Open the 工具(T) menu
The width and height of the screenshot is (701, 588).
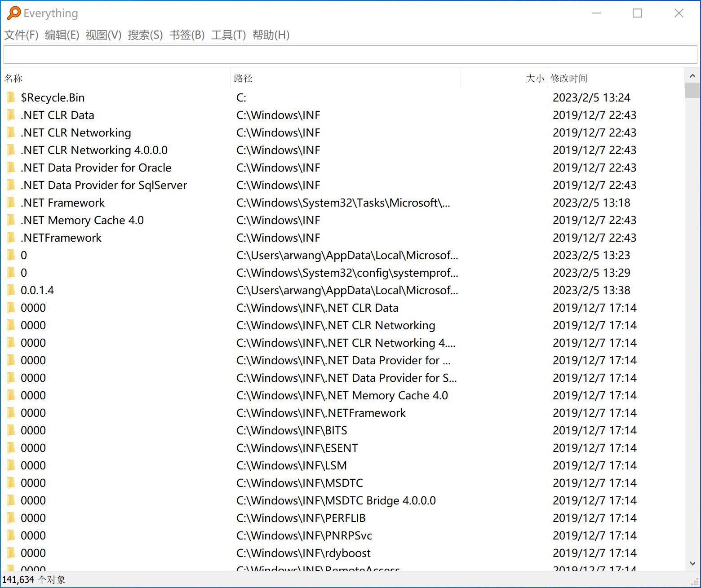coord(228,35)
